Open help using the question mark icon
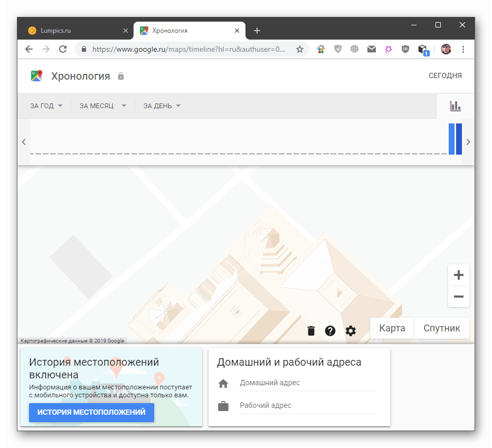This screenshot has width=492, height=448. coord(330,331)
